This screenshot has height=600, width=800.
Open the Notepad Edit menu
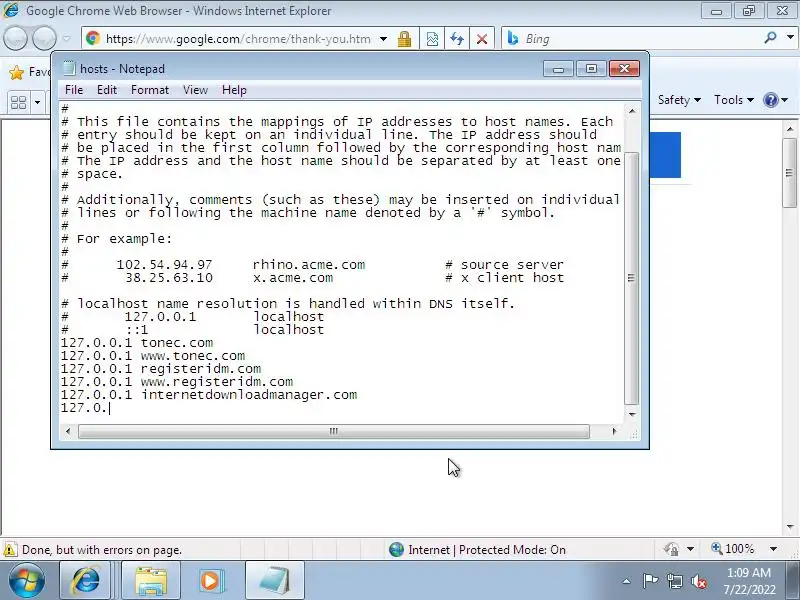point(107,90)
